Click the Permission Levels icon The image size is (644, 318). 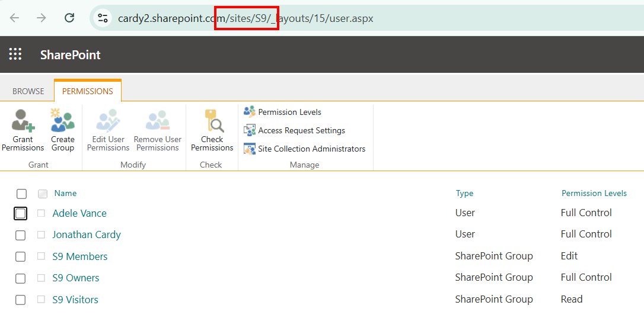click(249, 112)
